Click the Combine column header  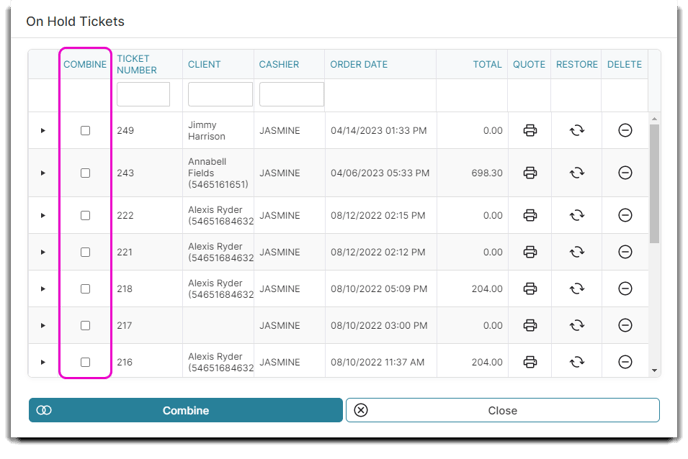coord(85,65)
